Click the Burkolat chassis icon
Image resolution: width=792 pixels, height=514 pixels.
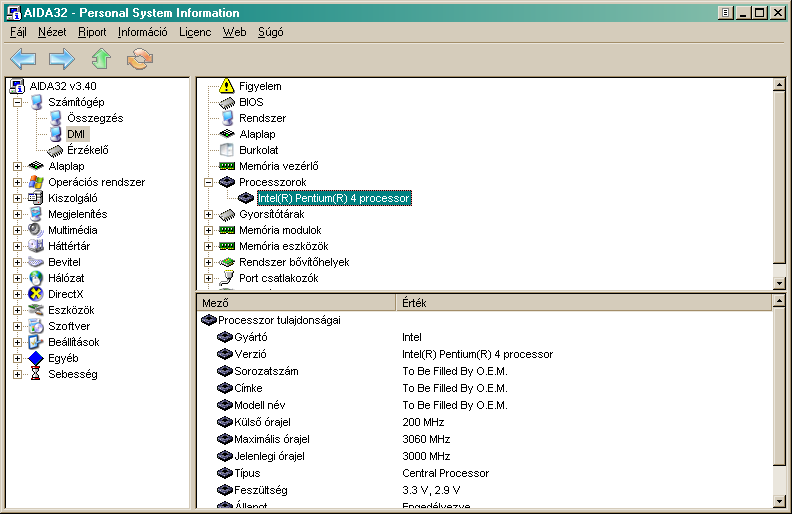[x=227, y=150]
